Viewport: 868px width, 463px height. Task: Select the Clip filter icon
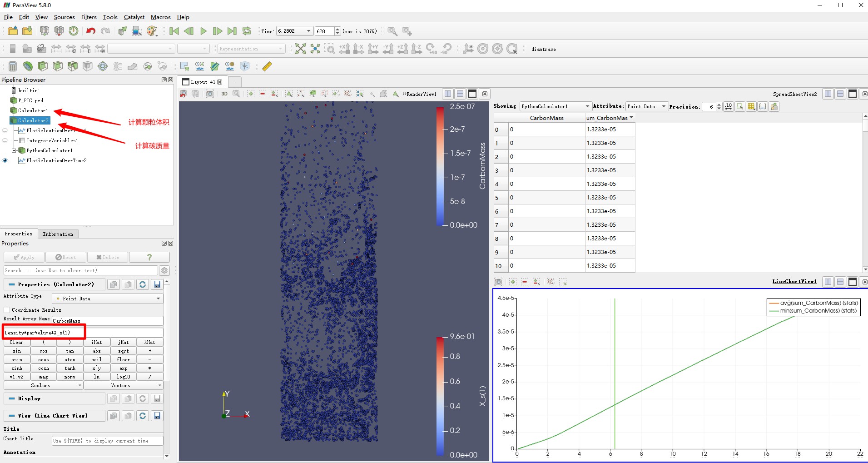coord(43,66)
